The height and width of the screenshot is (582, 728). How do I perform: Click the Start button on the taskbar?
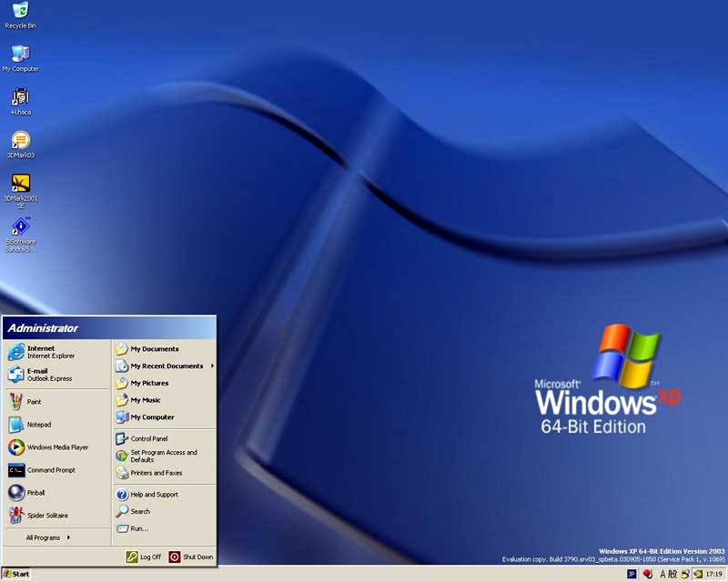point(16,574)
